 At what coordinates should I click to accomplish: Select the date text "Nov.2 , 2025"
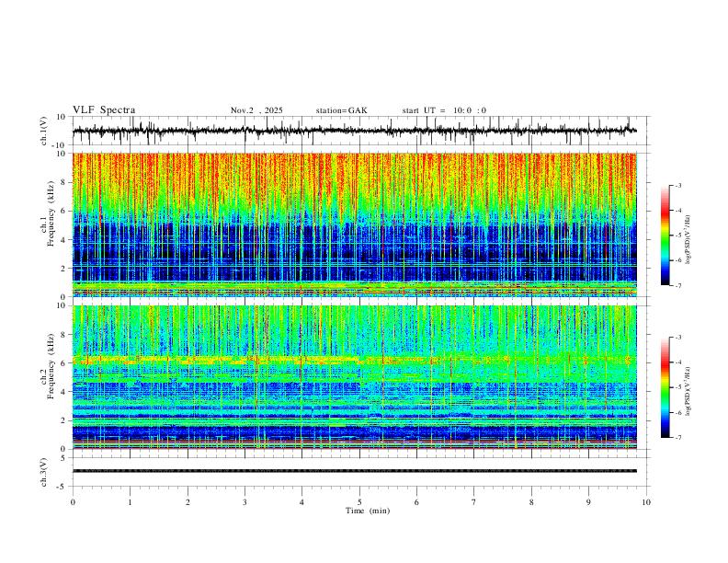(256, 110)
